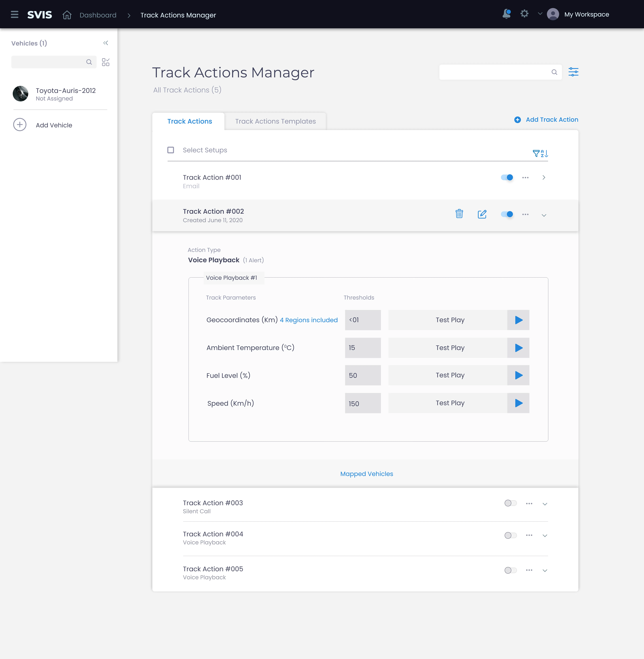Click the home icon in breadcrumb

click(x=67, y=15)
